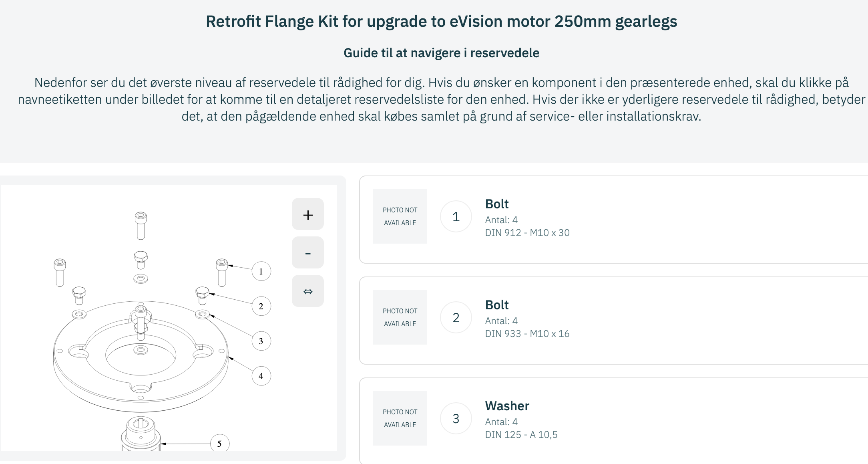Open the Washer part title
This screenshot has height=464, width=868.
(507, 406)
